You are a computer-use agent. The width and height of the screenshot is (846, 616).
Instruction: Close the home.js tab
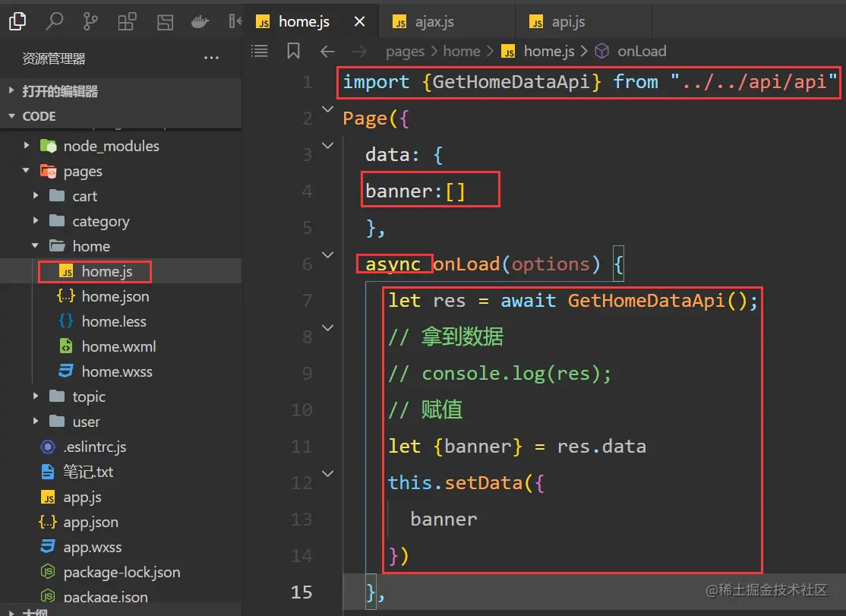pos(359,21)
